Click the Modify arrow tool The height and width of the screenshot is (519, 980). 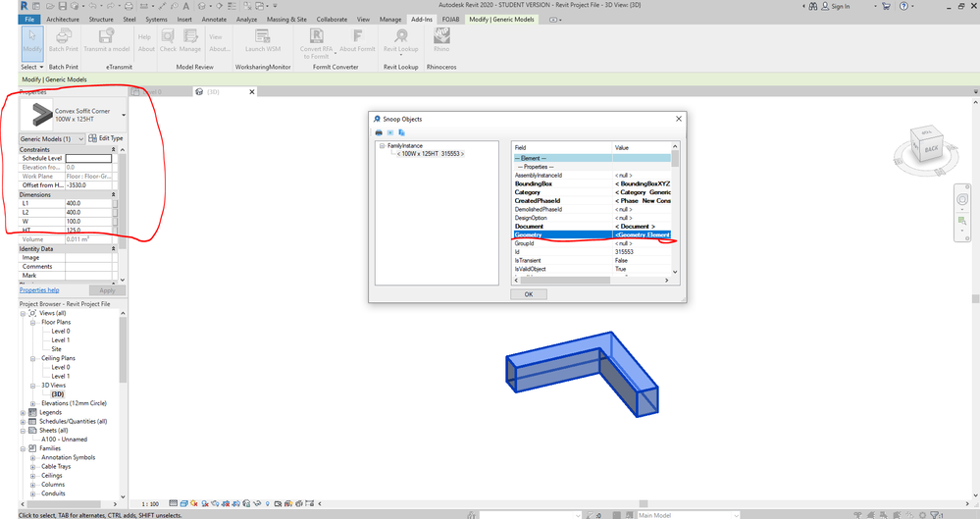pyautogui.click(x=32, y=42)
